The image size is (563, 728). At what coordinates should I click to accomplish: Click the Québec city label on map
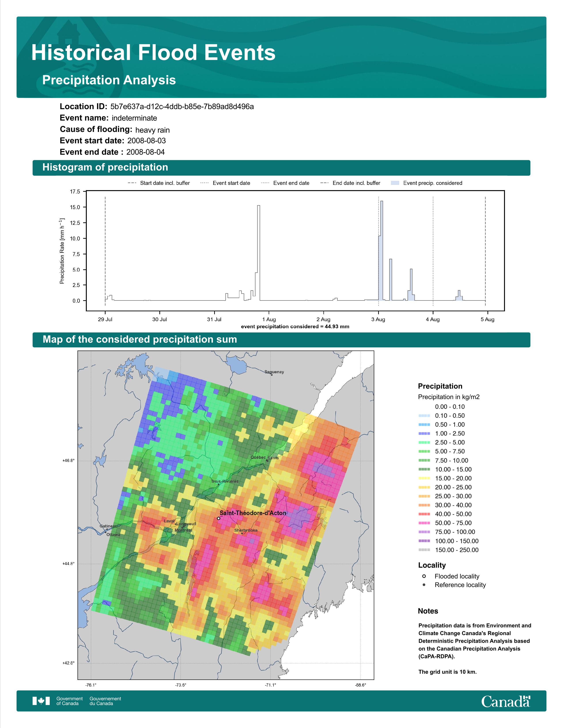pyautogui.click(x=258, y=457)
